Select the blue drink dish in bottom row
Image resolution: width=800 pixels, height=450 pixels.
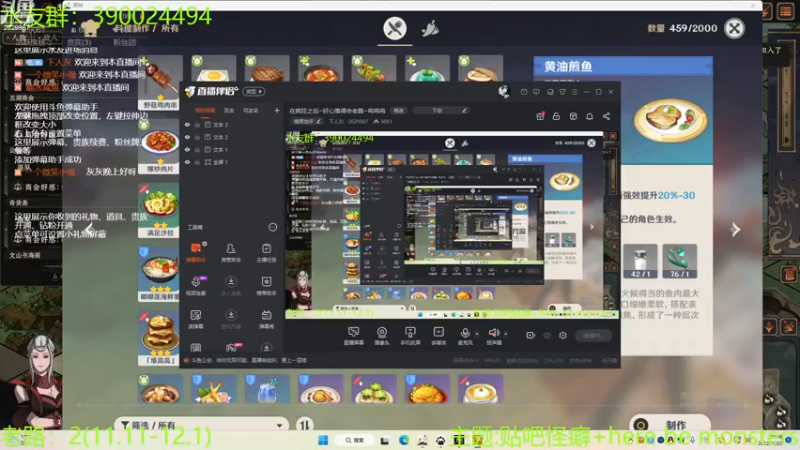tap(267, 389)
